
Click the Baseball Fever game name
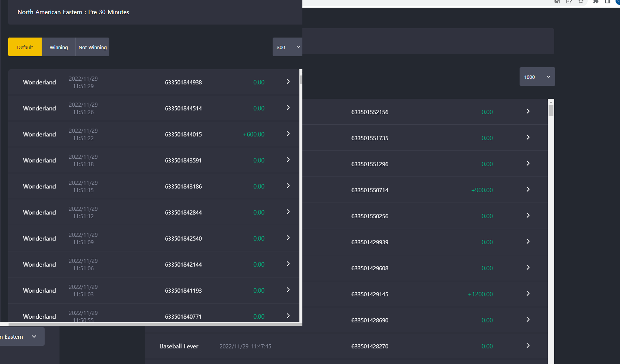[179, 346]
